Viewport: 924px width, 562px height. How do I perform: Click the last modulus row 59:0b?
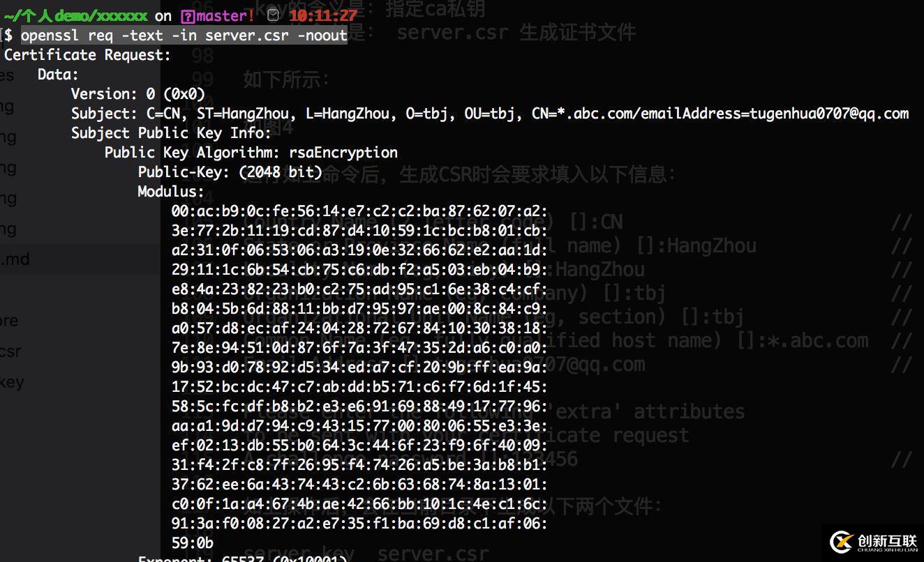coord(193,542)
